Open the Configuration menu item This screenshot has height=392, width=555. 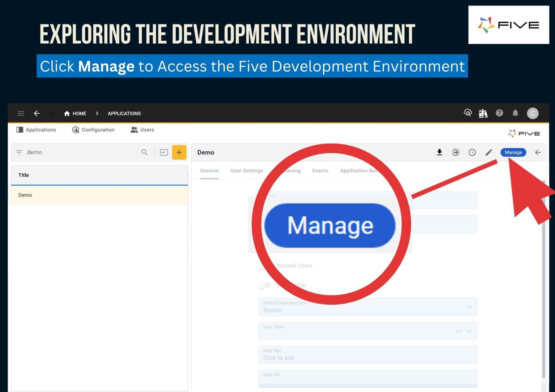coord(93,130)
